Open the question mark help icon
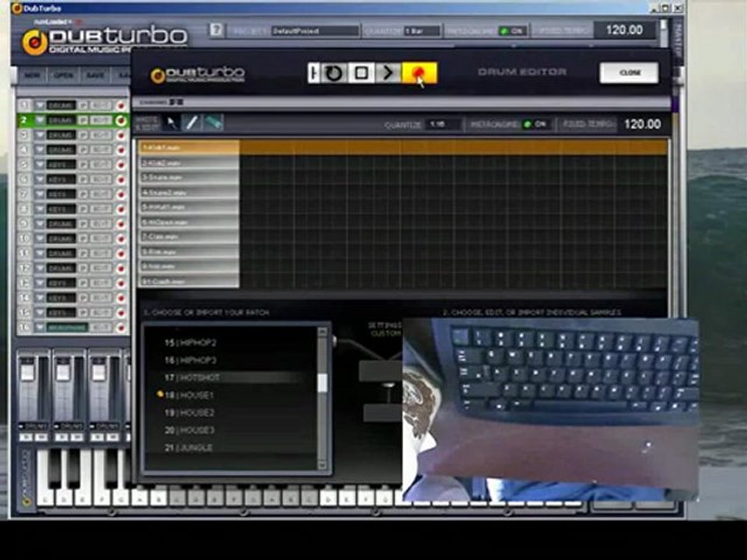Viewport: 747px width, 560px height. click(x=216, y=30)
